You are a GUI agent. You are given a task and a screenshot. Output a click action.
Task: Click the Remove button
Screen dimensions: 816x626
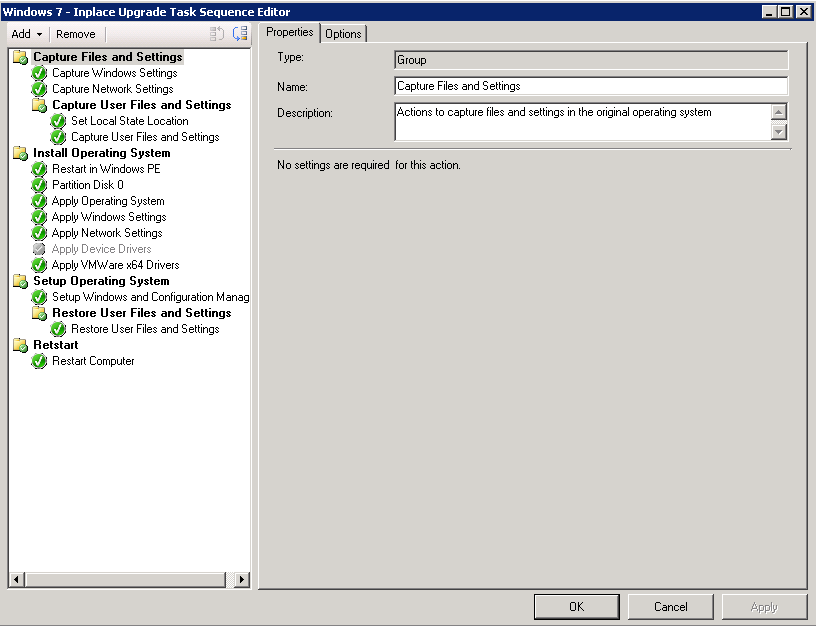(x=75, y=33)
